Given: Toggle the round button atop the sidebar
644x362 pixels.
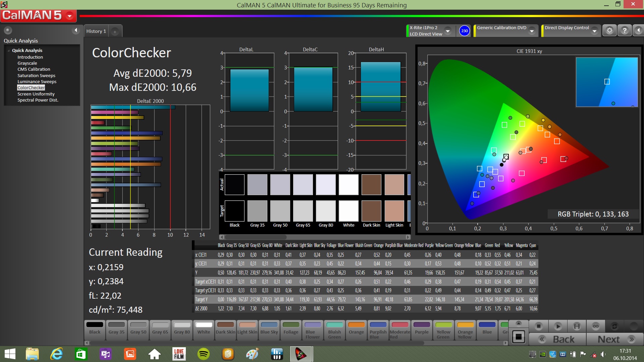Looking at the screenshot, I should [8, 30].
